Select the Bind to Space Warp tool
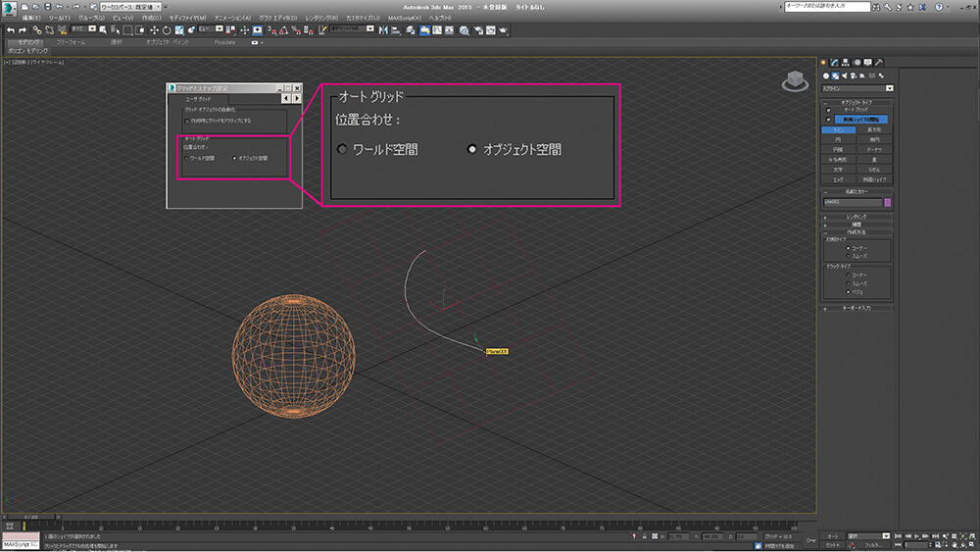This screenshot has width=980, height=552. point(62,30)
